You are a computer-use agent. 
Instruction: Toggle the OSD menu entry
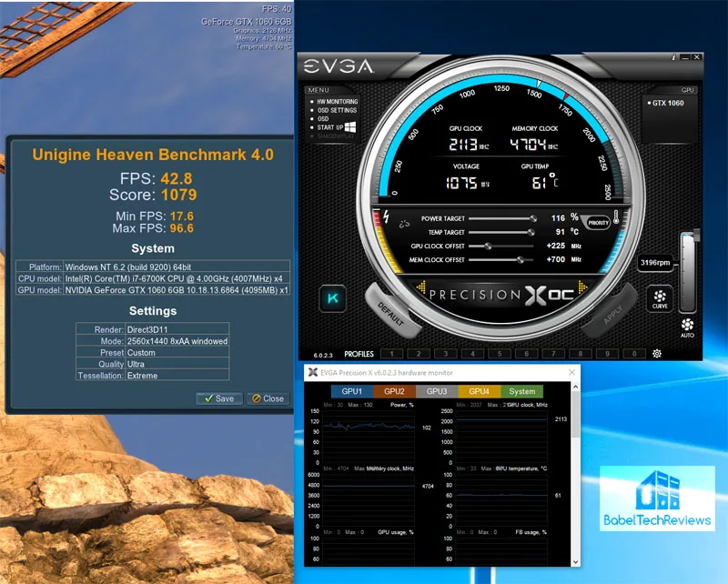[x=323, y=119]
